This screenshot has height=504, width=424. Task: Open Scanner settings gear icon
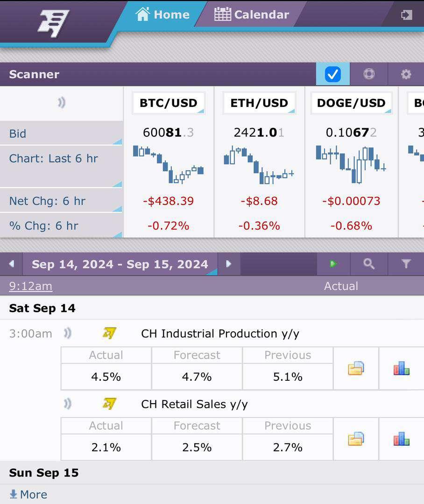(406, 74)
